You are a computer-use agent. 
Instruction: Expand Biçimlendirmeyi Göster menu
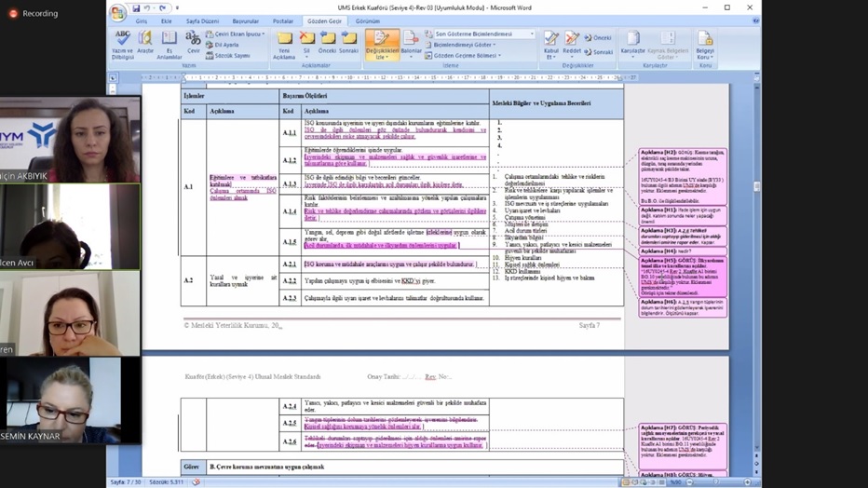(460, 45)
